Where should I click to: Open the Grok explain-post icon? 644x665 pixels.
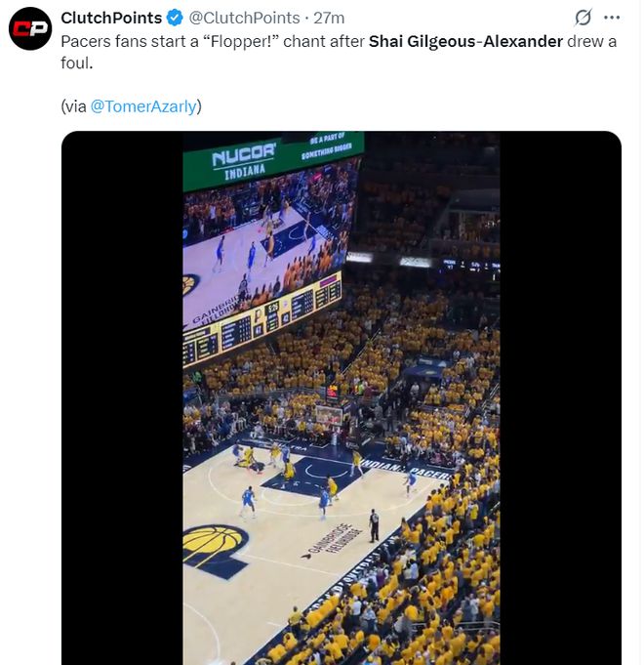click(583, 18)
